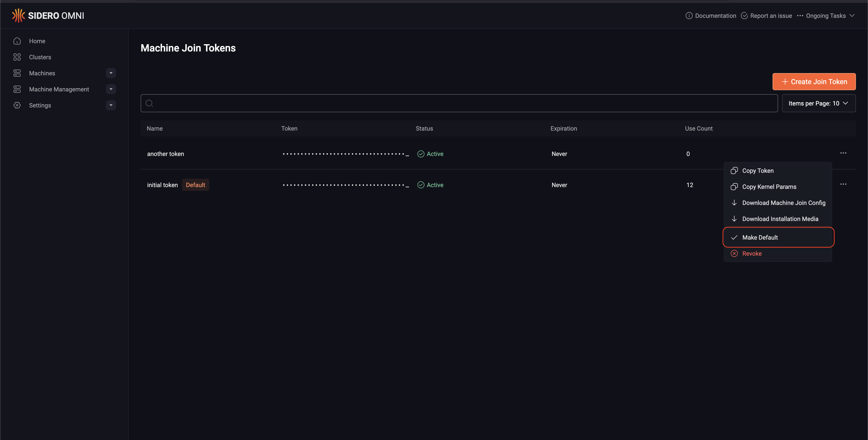Expand the Settings sidebar section arrow

(111, 105)
